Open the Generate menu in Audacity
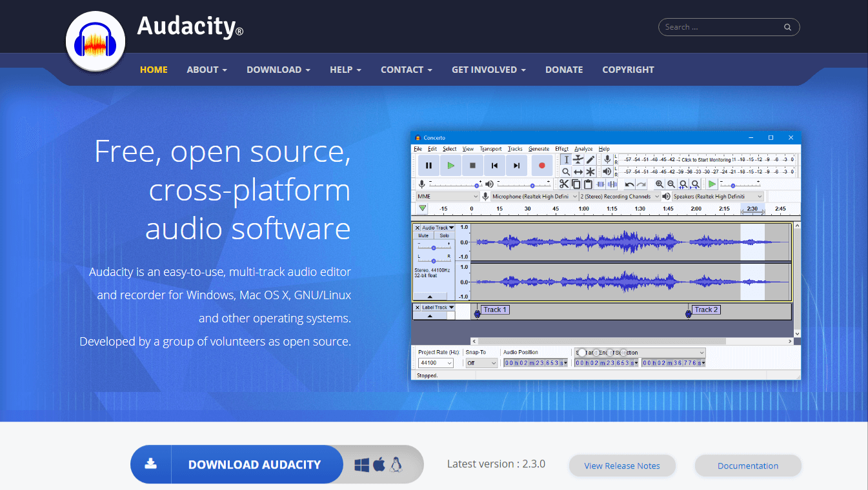Viewport: 868px width, 490px height. (539, 149)
